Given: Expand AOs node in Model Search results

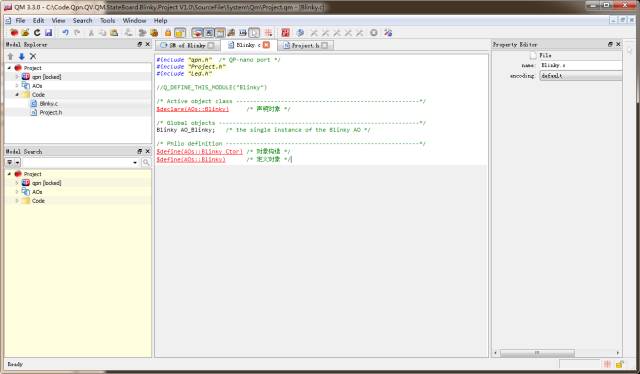Looking at the screenshot, I should click(17, 192).
